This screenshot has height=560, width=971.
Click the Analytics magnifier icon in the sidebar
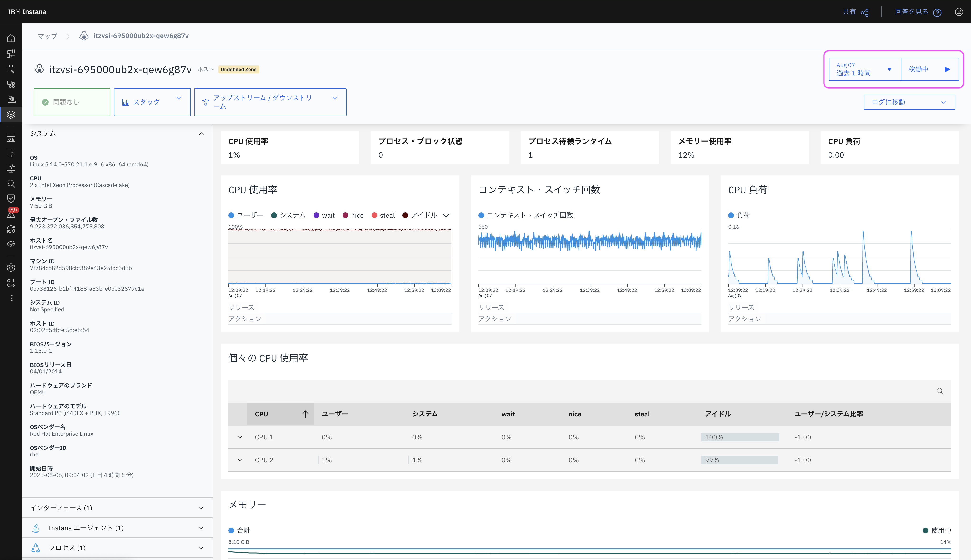11,183
